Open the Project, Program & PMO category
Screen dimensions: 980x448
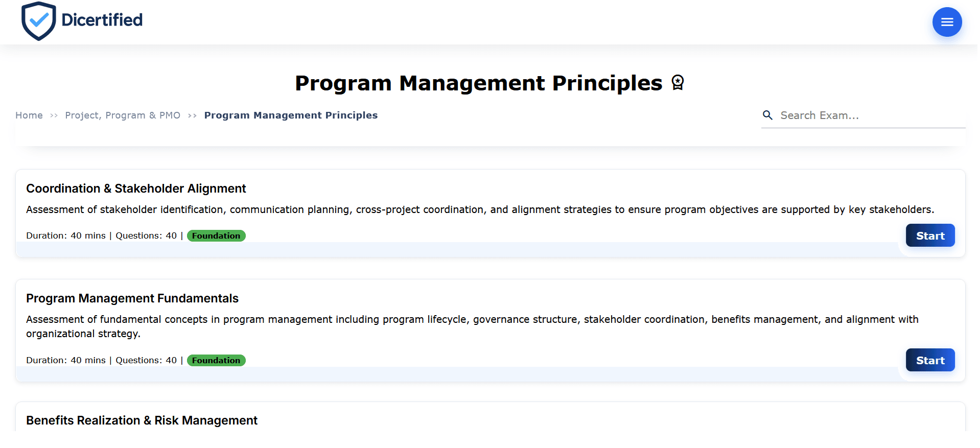pos(123,115)
